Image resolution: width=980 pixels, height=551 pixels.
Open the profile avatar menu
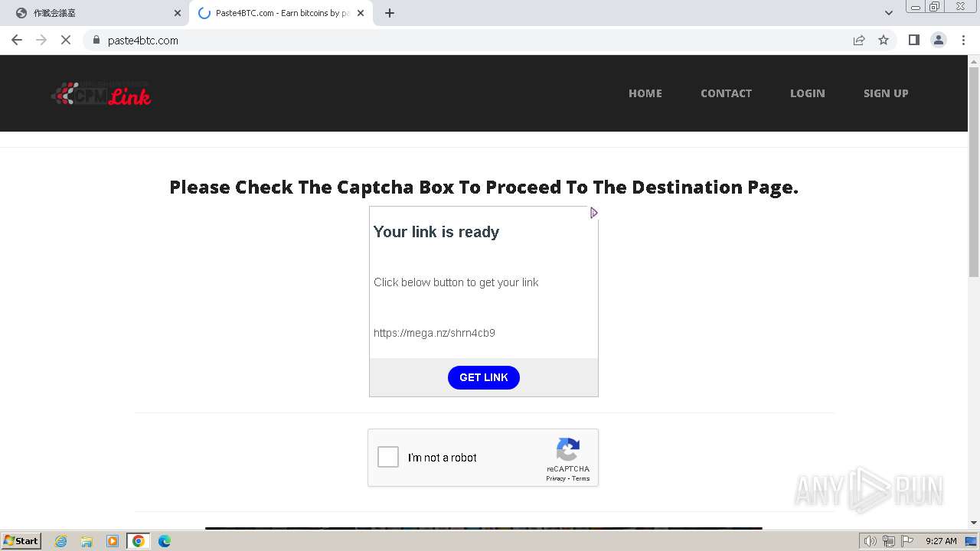(x=939, y=40)
